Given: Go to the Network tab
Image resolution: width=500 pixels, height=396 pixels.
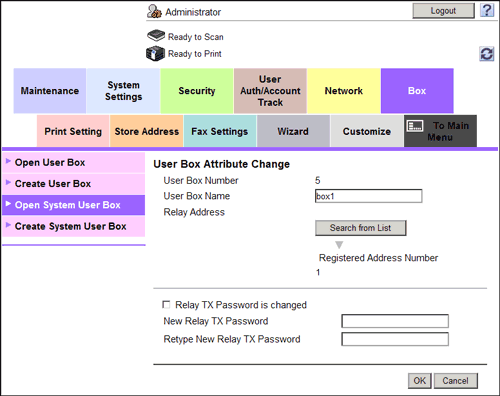Looking at the screenshot, I should [344, 91].
